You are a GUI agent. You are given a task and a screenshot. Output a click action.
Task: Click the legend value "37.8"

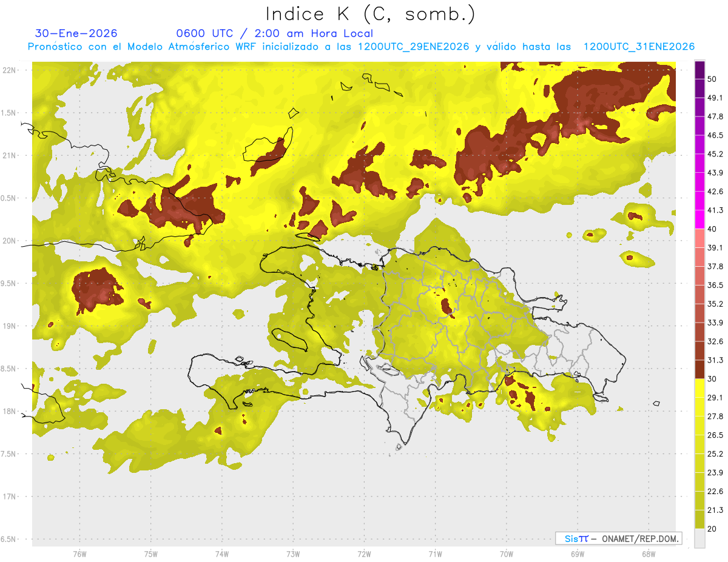click(715, 266)
